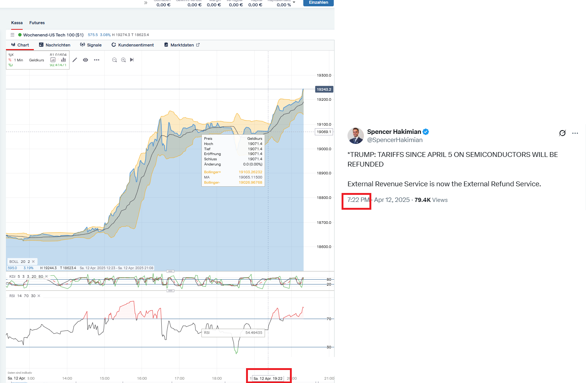Open the Geldkurs price type dropdown
The height and width of the screenshot is (383, 588).
pyautogui.click(x=36, y=60)
